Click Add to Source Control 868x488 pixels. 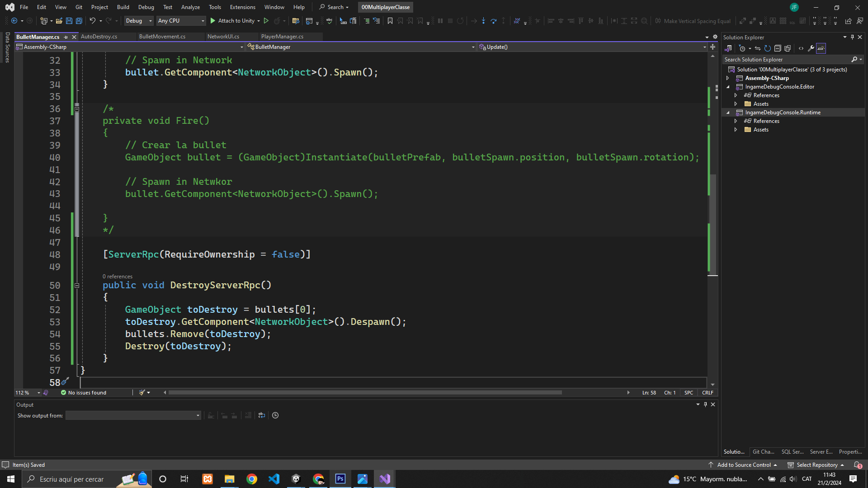[743, 465]
